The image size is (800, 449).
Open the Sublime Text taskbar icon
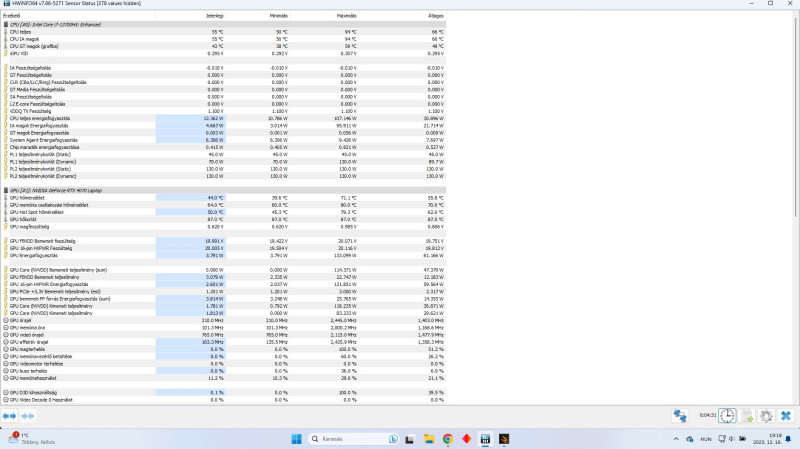[504, 439]
